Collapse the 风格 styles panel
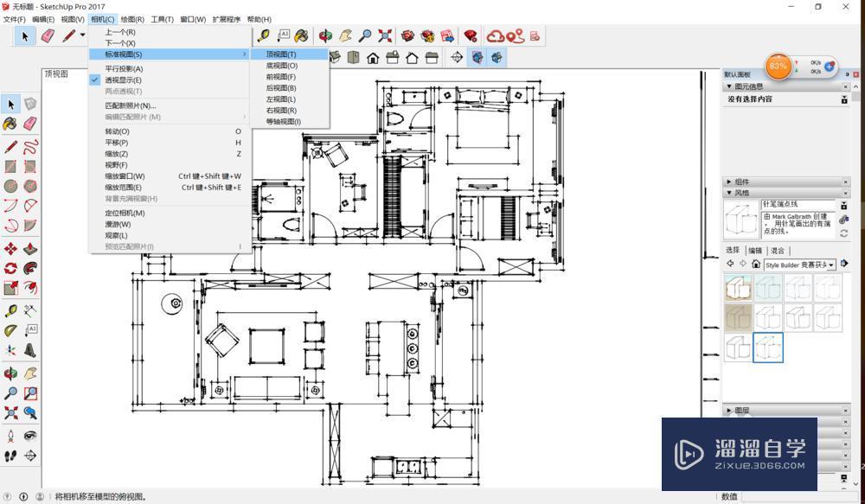865x504 pixels. [x=729, y=193]
